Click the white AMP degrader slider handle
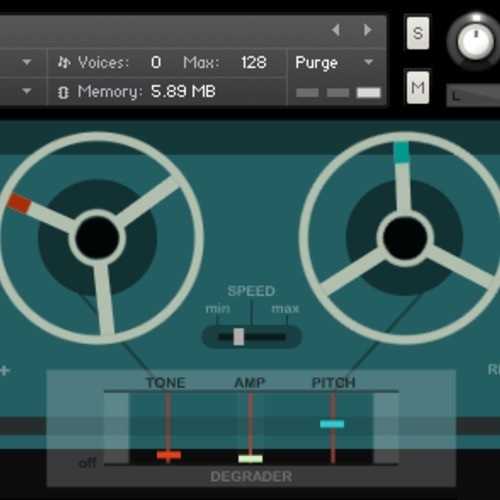 [x=250, y=459]
